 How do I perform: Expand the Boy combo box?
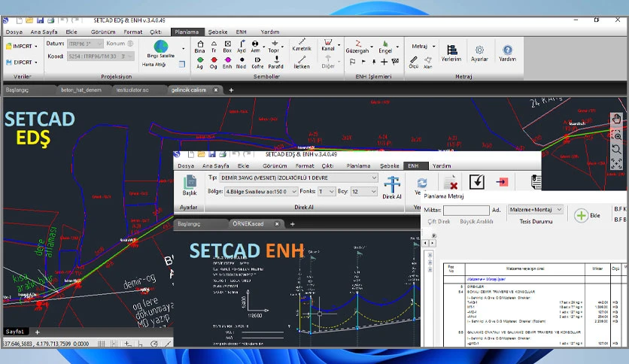(x=364, y=192)
